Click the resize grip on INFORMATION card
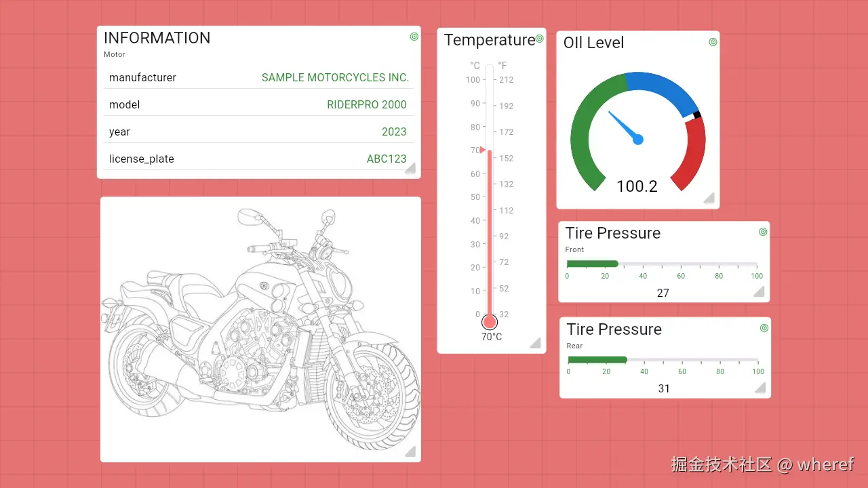The width and height of the screenshot is (868, 488). [410, 169]
